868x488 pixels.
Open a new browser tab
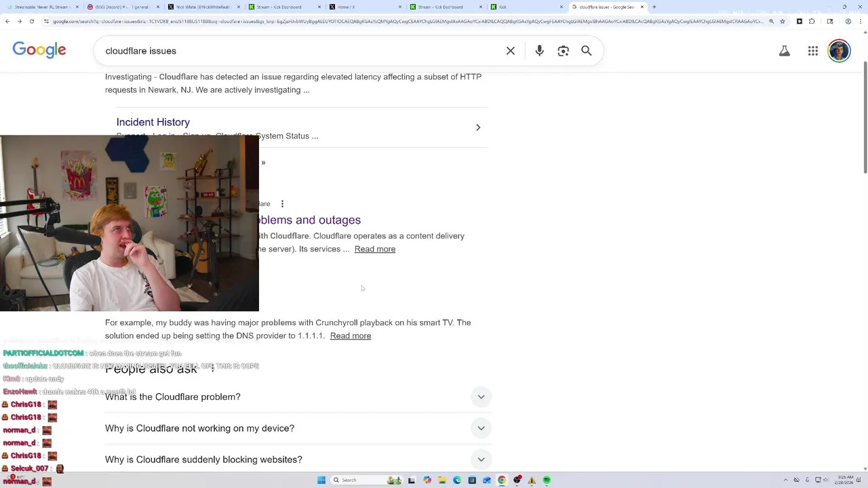(654, 7)
